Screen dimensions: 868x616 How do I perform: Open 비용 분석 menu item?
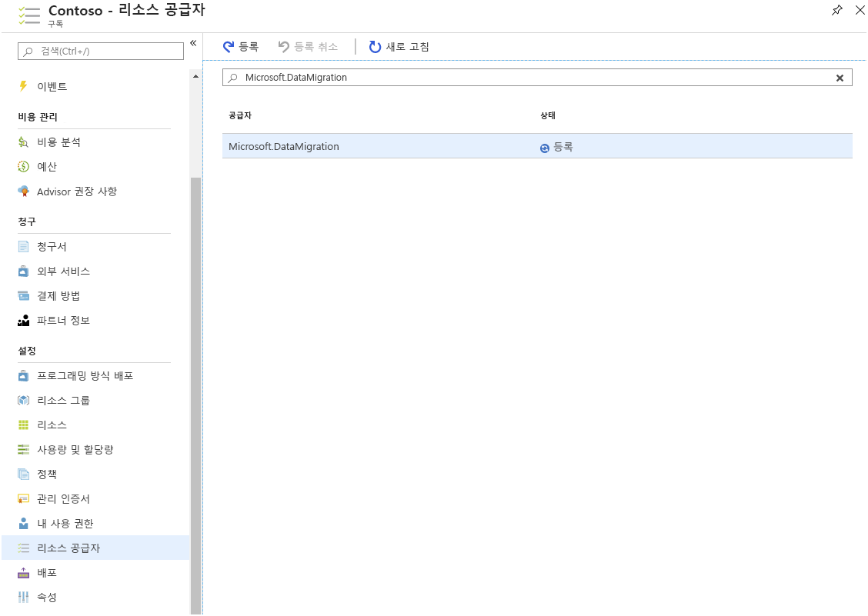[58, 142]
